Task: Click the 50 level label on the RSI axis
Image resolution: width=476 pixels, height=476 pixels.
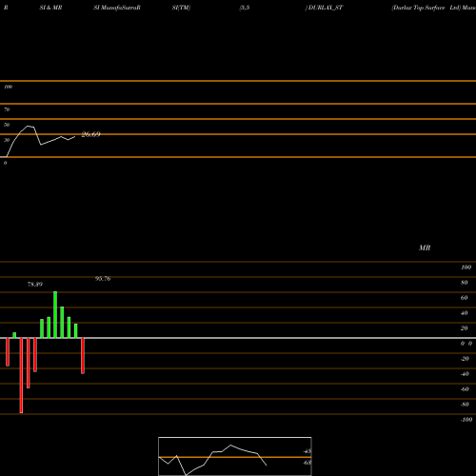Action: click(x=7, y=125)
